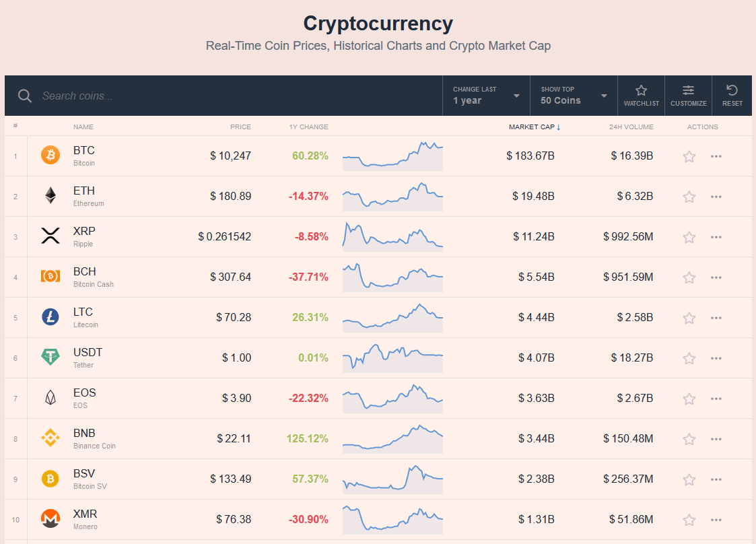Screen dimensions: 756x544
Task: Click the Bitcoin orange coin icon
Action: coord(50,156)
